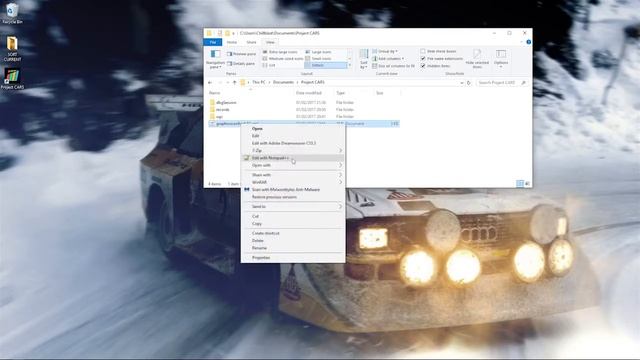Viewport: 640px width, 360px height.
Task: Expand the Send to submenu
Action: [x=293, y=207]
